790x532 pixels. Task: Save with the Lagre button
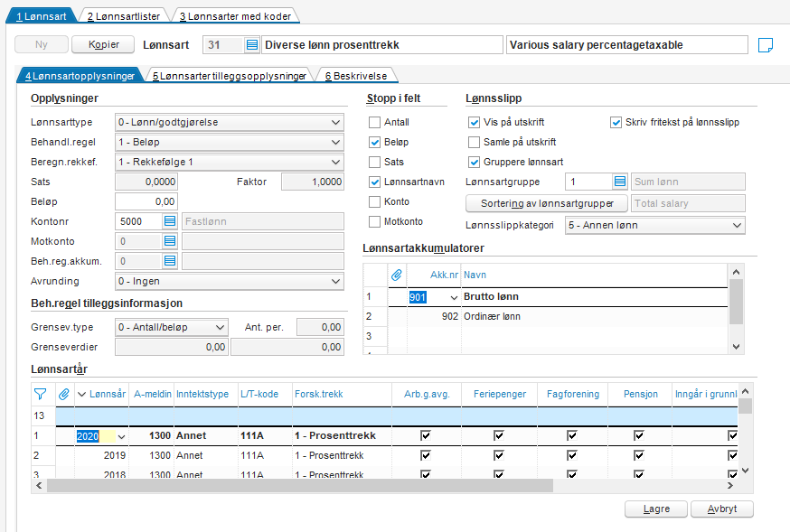pyautogui.click(x=656, y=509)
